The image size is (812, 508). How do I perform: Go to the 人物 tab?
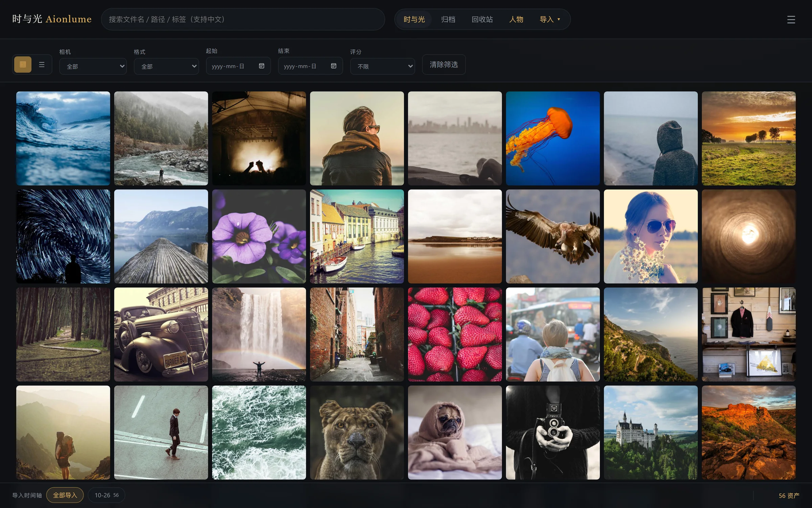[516, 19]
